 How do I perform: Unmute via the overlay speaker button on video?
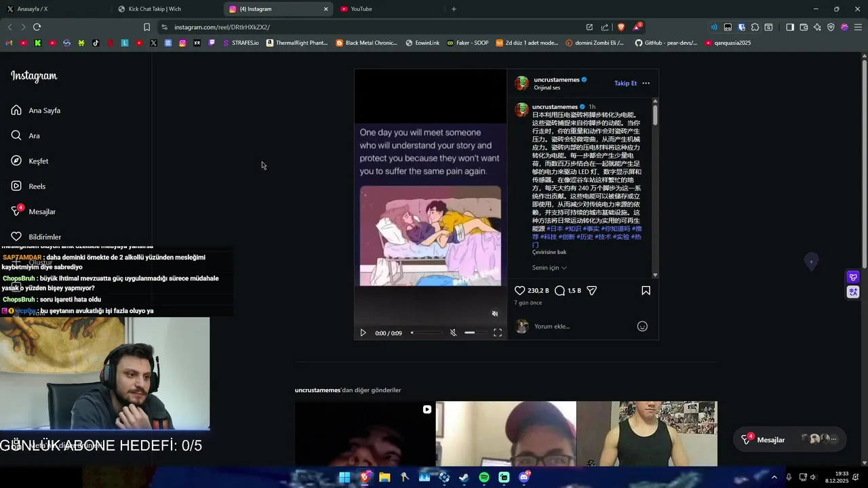(x=494, y=313)
